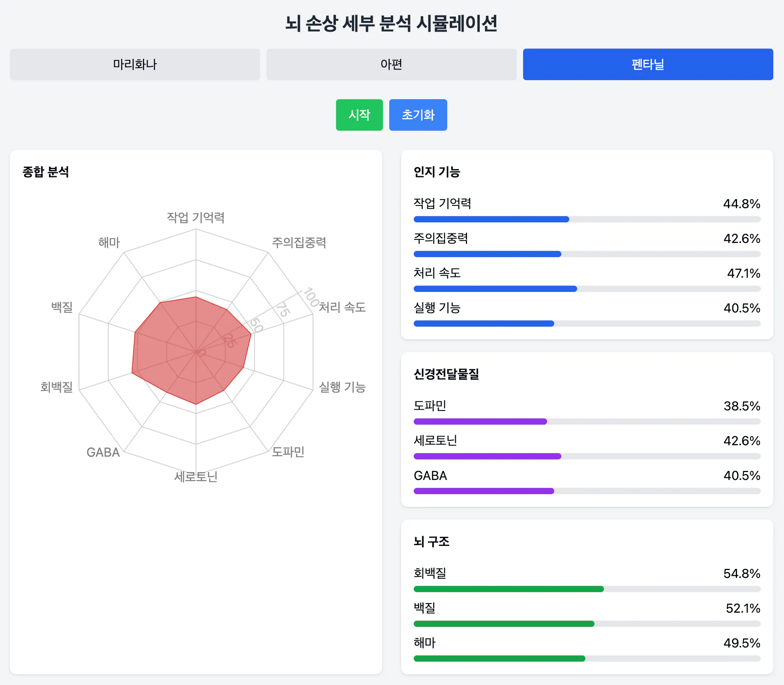
Task: Click the green 회백질 progress bar
Action: [587, 589]
